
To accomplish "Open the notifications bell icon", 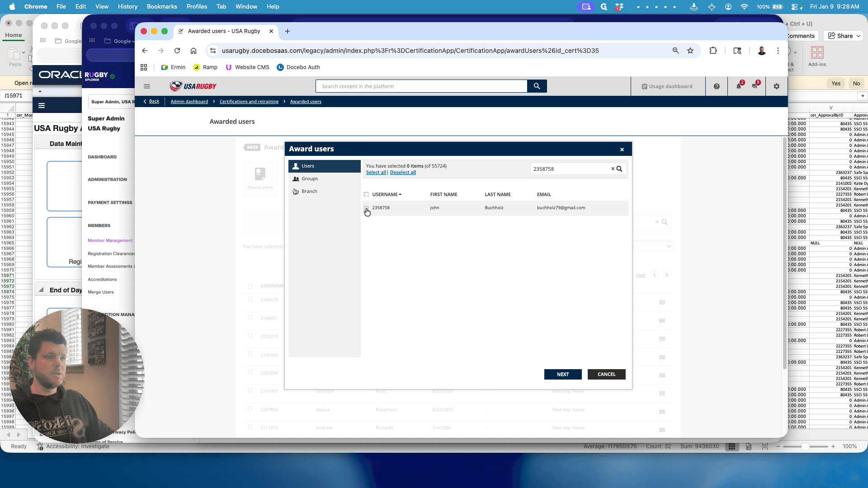I will [x=739, y=86].
